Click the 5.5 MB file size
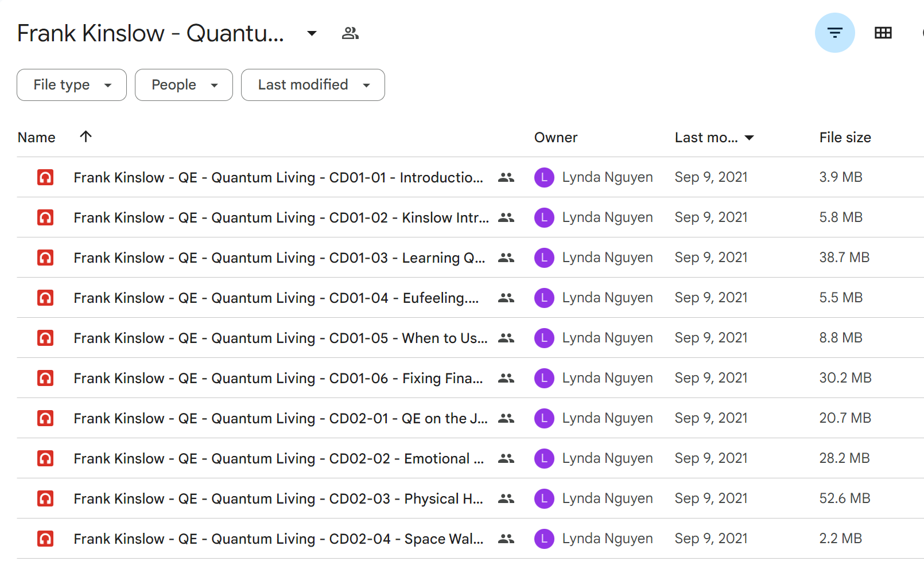 point(841,298)
